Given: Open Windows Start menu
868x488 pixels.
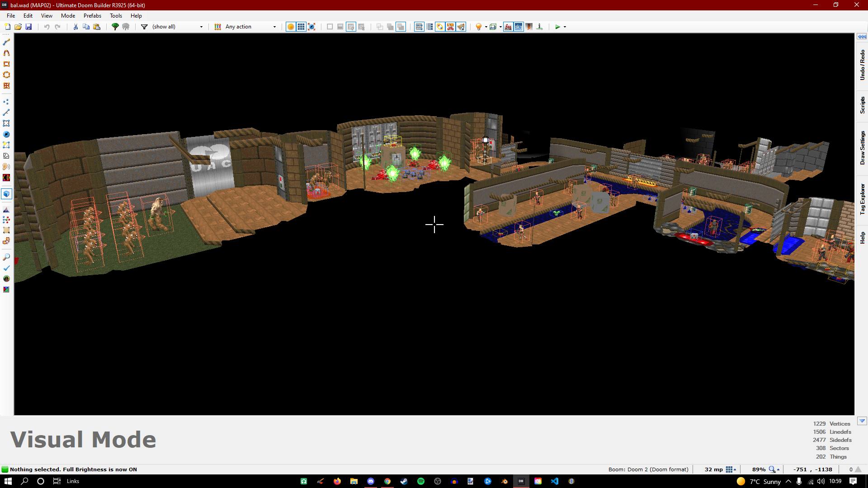Looking at the screenshot, I should click(x=8, y=481).
